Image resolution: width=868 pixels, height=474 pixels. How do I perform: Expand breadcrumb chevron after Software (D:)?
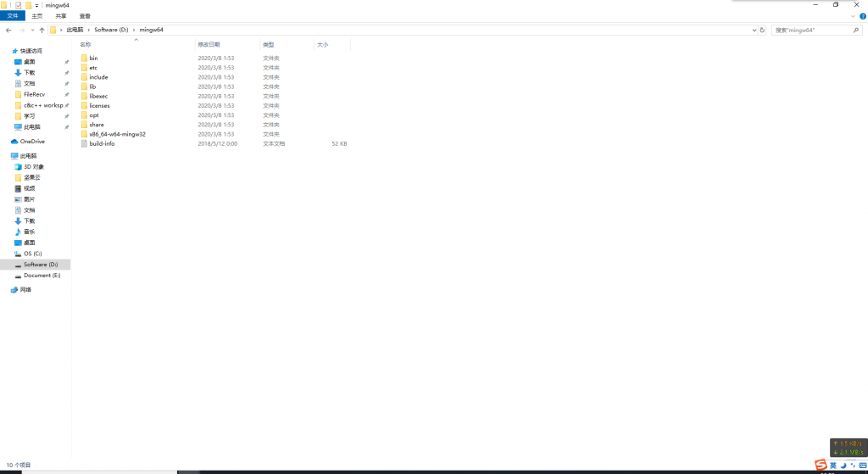(134, 30)
